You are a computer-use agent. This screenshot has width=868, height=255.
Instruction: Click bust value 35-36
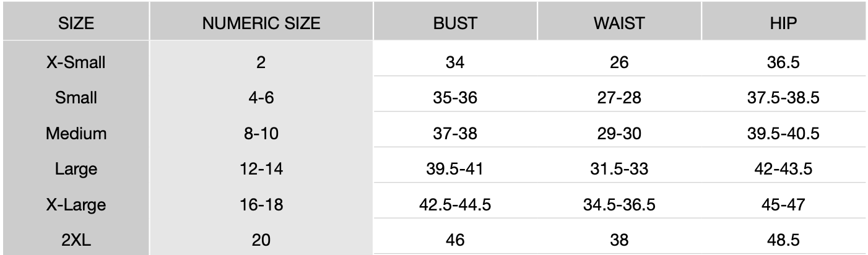point(455,98)
